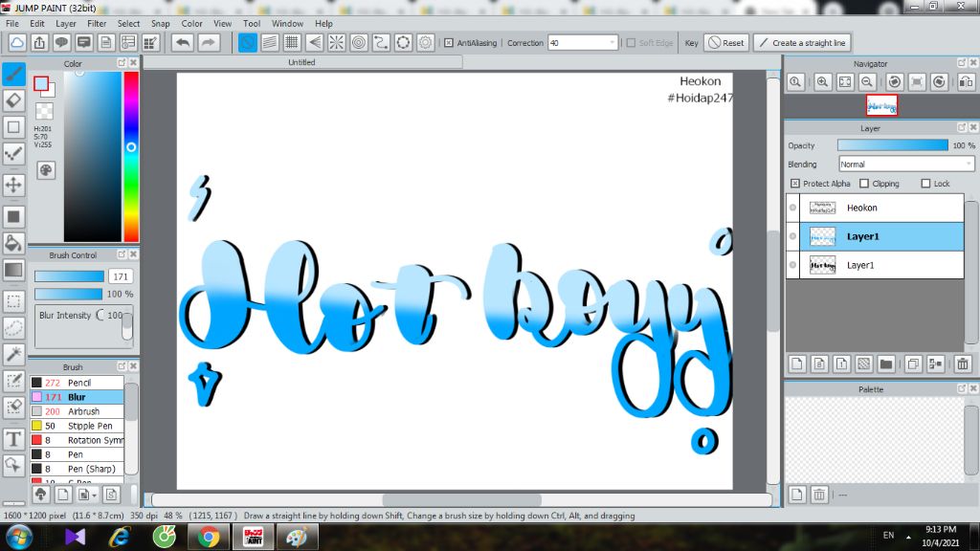Select transparent color swatch
Viewport: 980px width, 551px height.
44,111
